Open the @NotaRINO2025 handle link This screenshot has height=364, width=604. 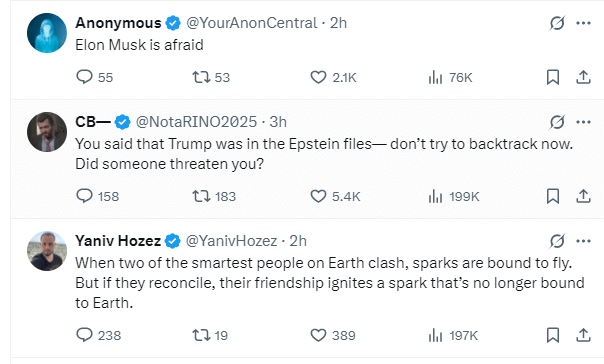pyautogui.click(x=196, y=122)
